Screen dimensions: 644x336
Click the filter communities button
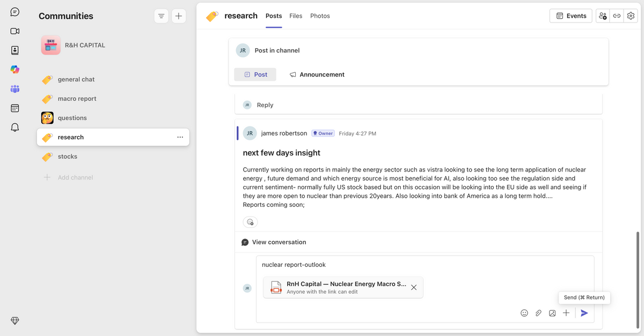click(x=161, y=16)
